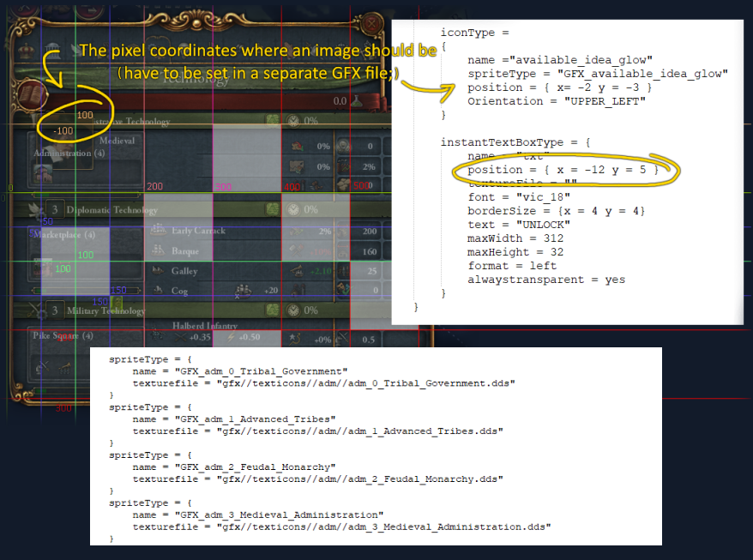Click the clock icon in Military Technology row

click(x=295, y=310)
